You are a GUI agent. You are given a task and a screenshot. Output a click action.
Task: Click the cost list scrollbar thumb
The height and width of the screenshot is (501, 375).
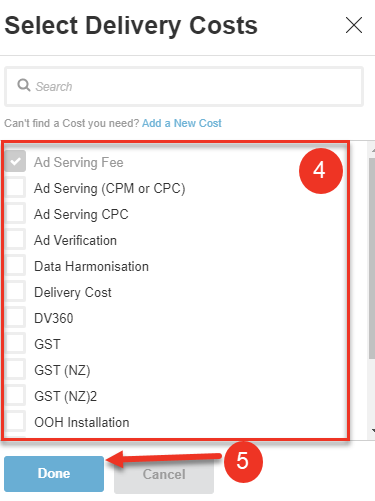(372, 259)
